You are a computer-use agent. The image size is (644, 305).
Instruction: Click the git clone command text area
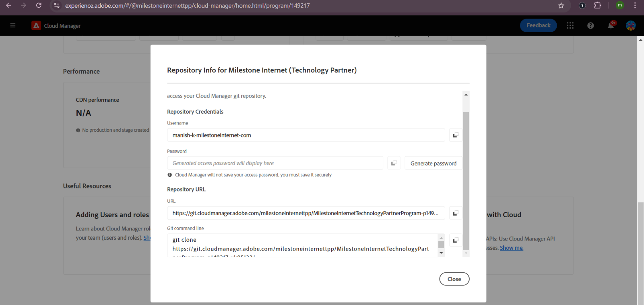[303, 245]
